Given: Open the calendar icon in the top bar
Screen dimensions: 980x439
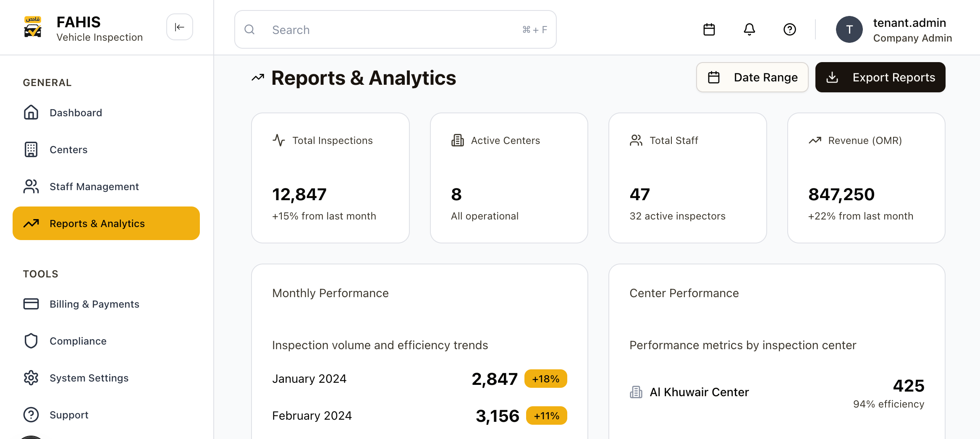Looking at the screenshot, I should 709,29.
